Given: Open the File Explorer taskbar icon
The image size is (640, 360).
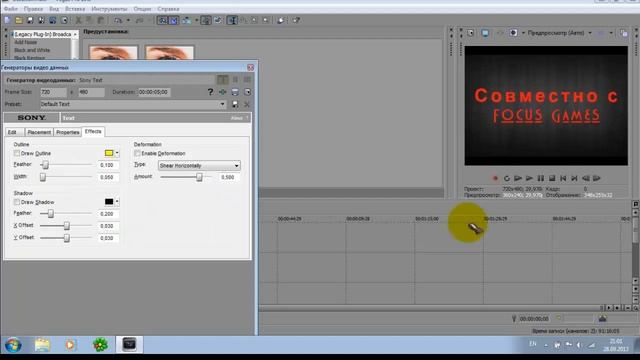Looking at the screenshot, I should pyautogui.click(x=42, y=345).
